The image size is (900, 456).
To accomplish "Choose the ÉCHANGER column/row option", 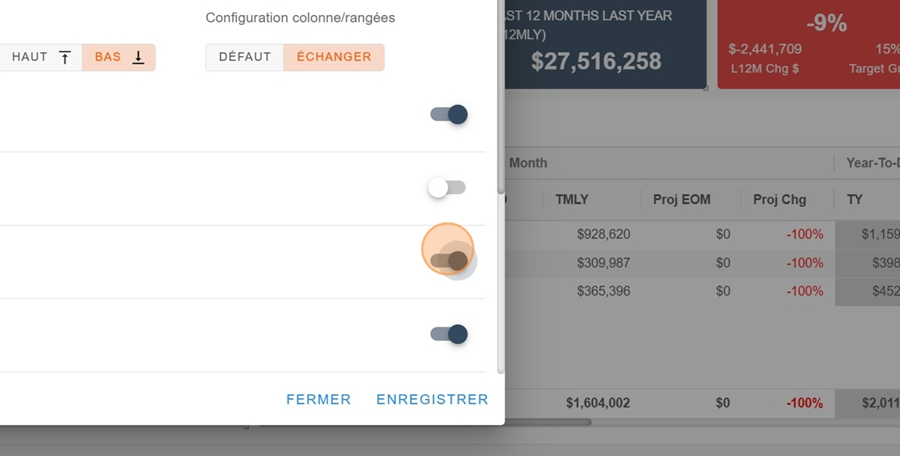I will [334, 57].
